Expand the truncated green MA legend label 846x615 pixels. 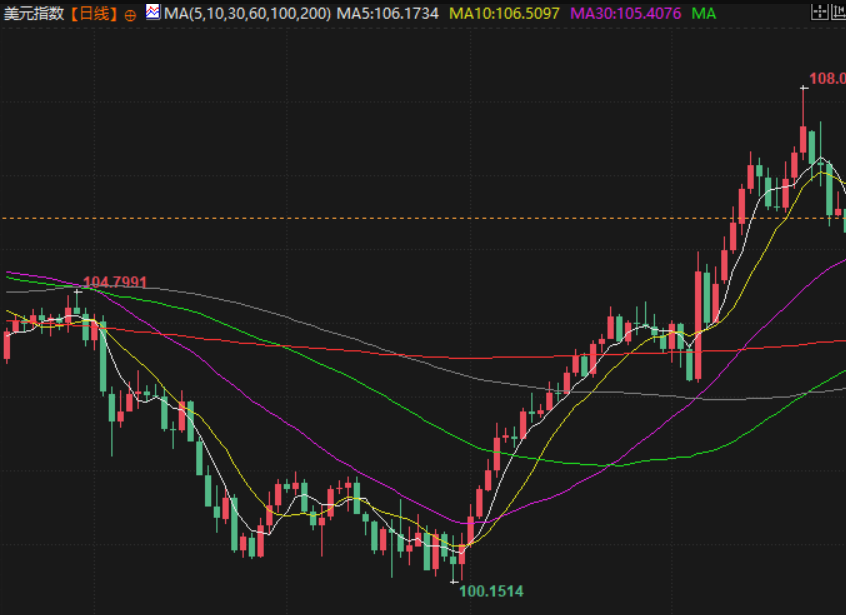pos(703,14)
